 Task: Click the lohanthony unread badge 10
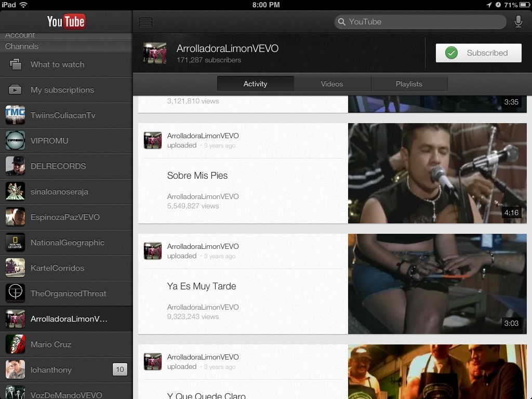click(x=120, y=369)
